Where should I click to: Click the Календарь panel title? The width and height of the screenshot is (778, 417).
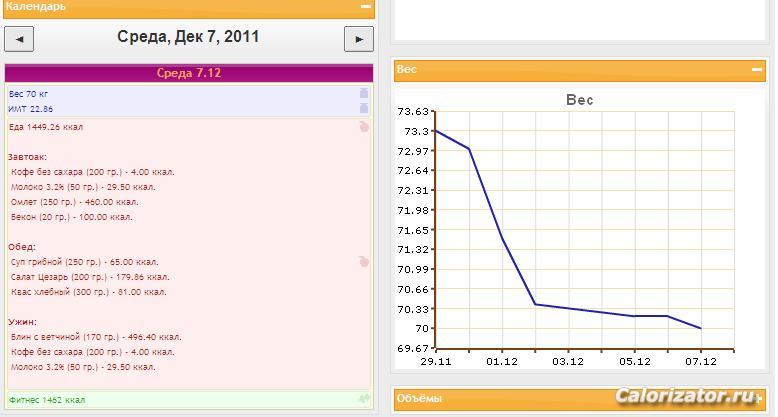pos(36,7)
